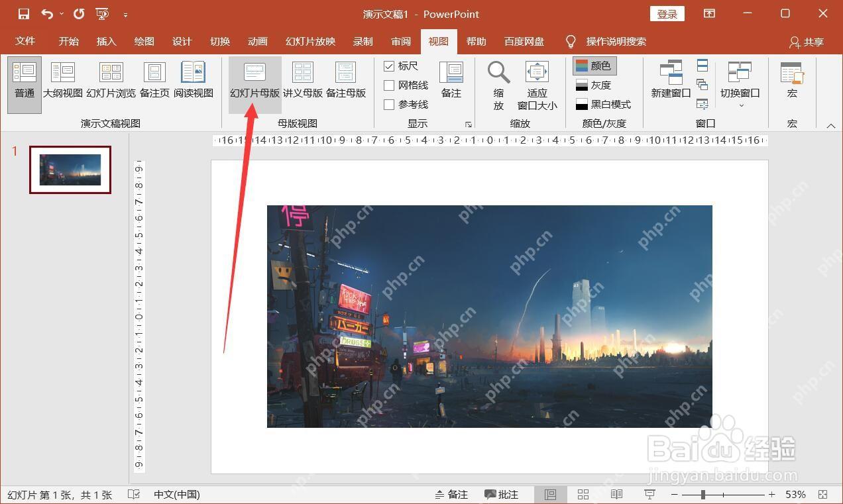This screenshot has width=843, height=504.
Task: Click the cascade windows icon
Action: 702,84
